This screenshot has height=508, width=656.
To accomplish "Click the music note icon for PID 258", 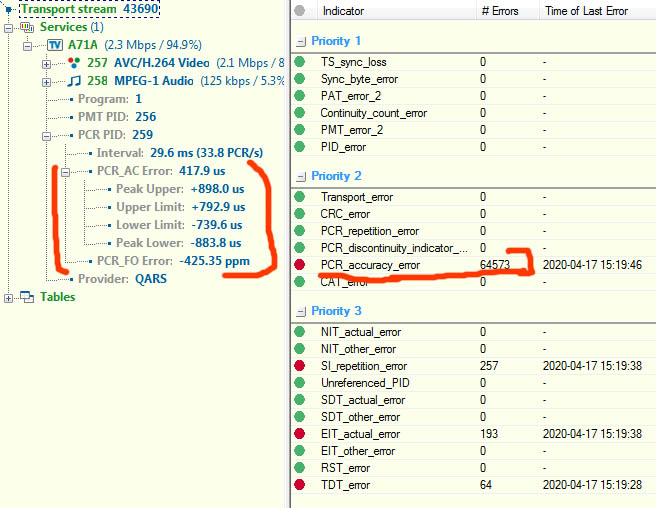I will [x=74, y=81].
